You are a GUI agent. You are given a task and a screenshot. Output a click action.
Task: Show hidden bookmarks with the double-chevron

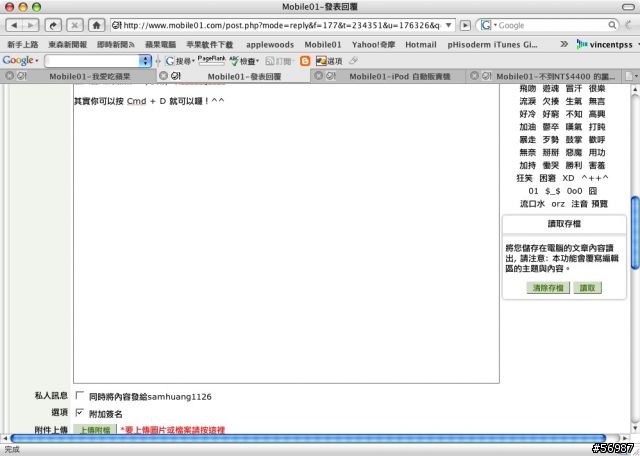564,44
